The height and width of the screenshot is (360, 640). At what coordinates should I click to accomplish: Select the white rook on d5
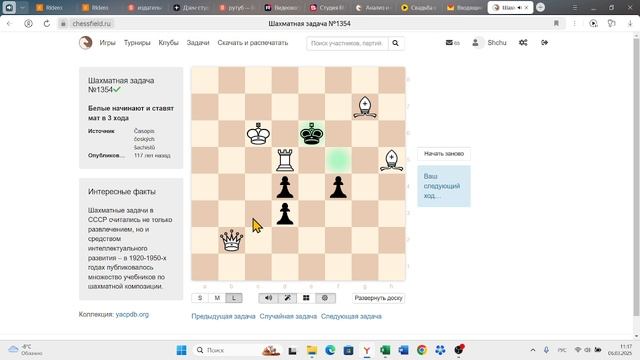point(285,160)
